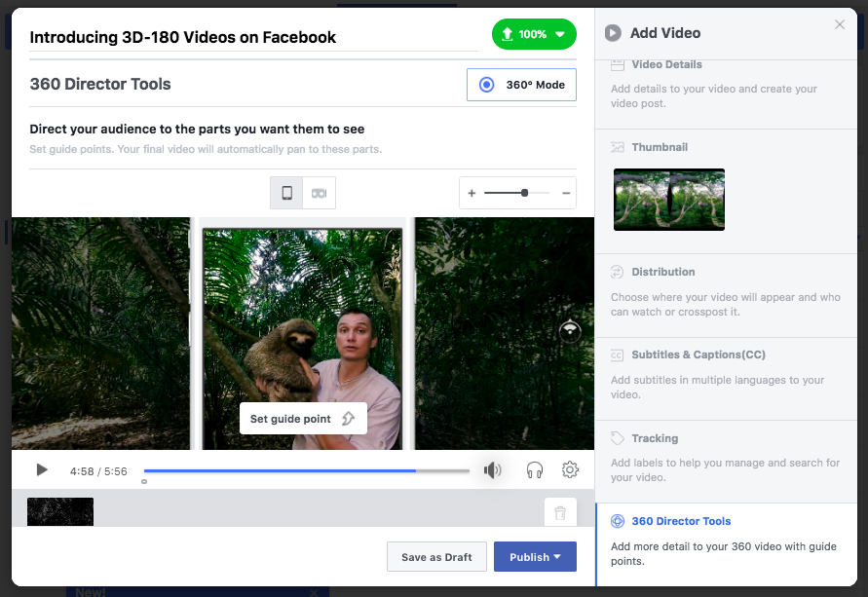Viewport: 868px width, 597px height.
Task: Zoom out with the minus icon
Action: [566, 193]
